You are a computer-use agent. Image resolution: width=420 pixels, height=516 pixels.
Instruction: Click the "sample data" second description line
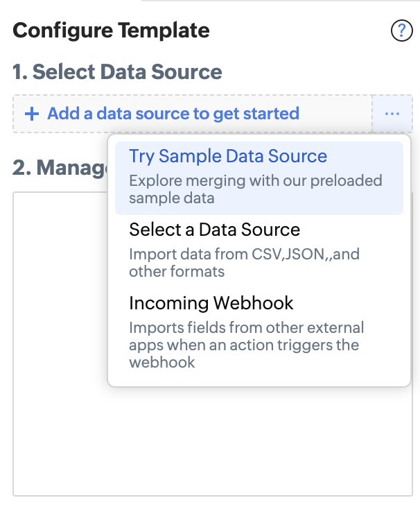pyautogui.click(x=171, y=198)
